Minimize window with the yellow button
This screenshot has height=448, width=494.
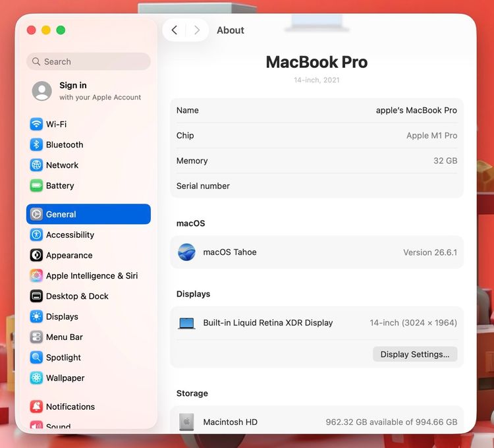46,30
